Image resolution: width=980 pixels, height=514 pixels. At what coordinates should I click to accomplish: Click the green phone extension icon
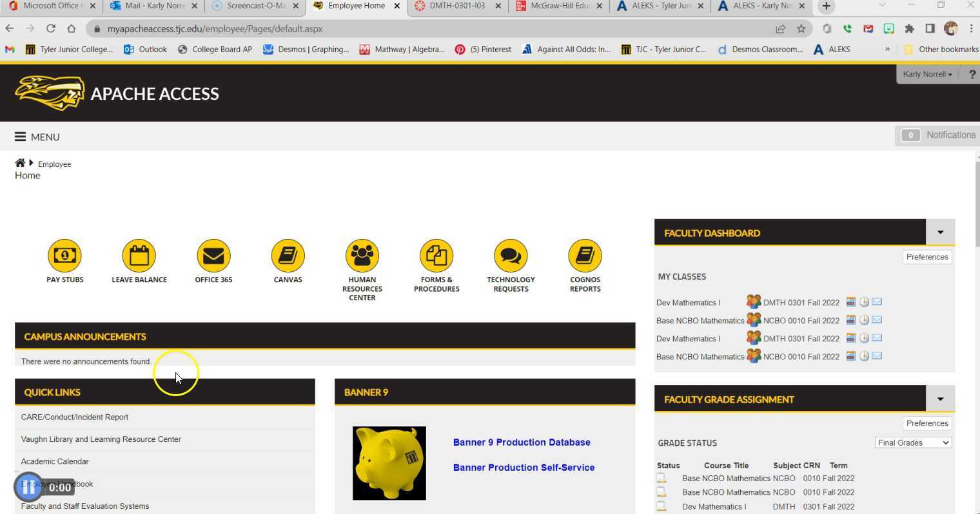coord(847,28)
